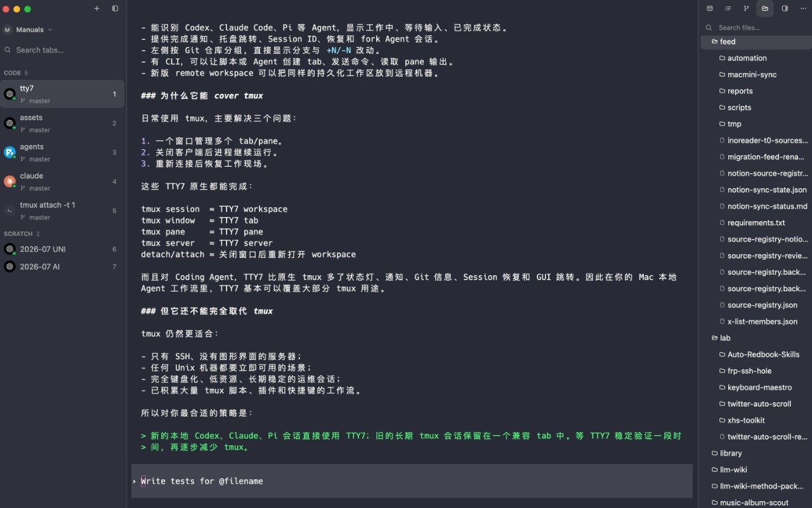Switch to the assets tab
The height and width of the screenshot is (508, 812).
tap(62, 123)
